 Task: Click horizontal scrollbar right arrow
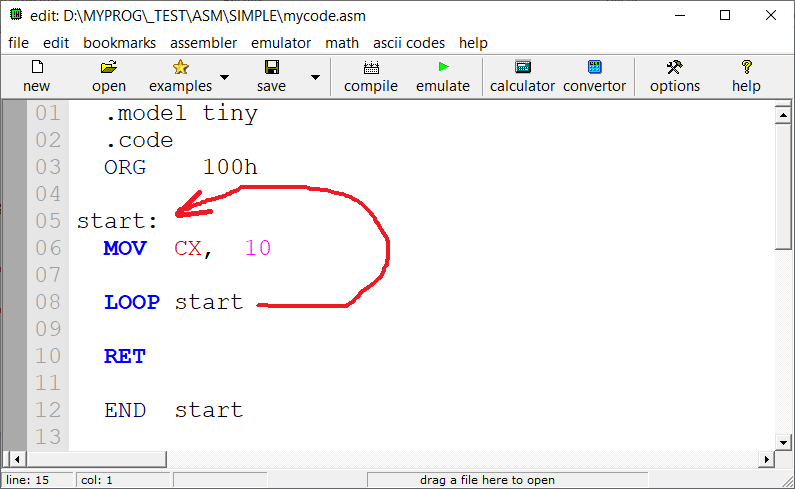click(766, 460)
